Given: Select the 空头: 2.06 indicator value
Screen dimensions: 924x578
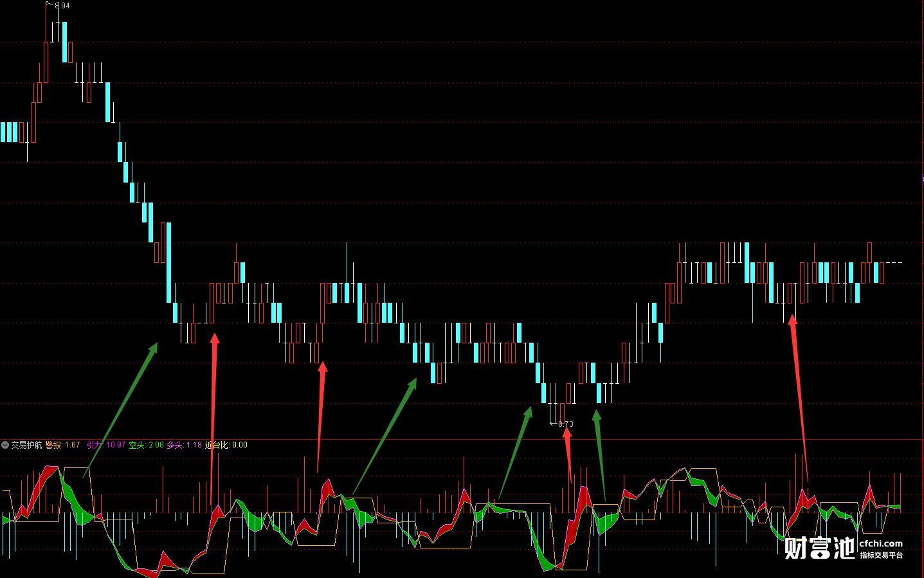Looking at the screenshot, I should (146, 445).
